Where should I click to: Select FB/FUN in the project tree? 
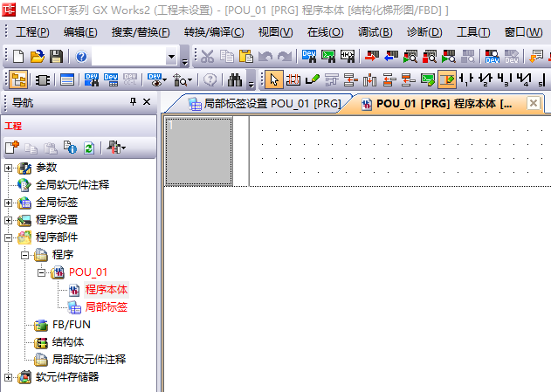pyautogui.click(x=72, y=325)
